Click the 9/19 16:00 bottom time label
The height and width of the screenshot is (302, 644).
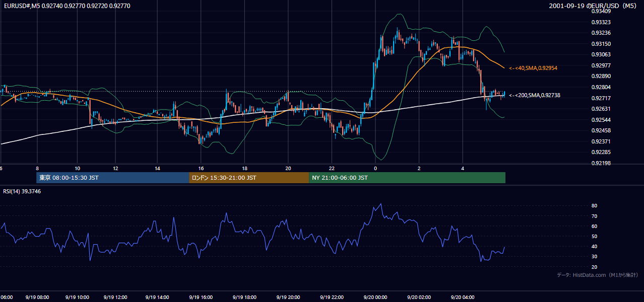click(x=201, y=297)
